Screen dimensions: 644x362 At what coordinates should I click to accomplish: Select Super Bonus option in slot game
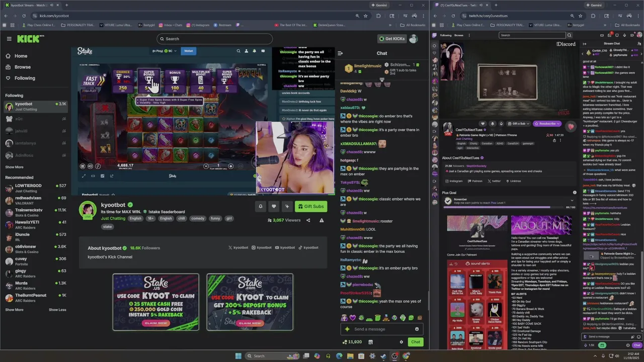point(149,80)
